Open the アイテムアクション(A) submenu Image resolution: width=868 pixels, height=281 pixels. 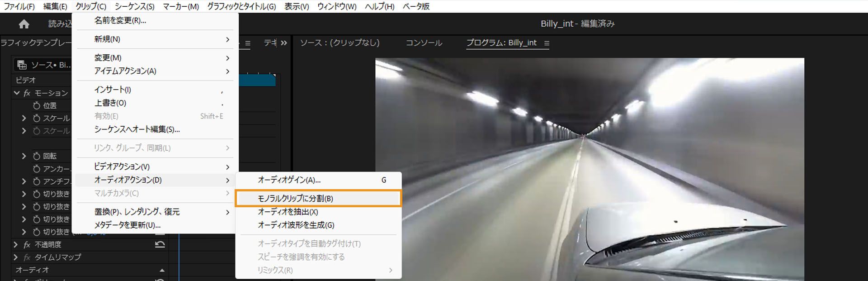click(155, 71)
